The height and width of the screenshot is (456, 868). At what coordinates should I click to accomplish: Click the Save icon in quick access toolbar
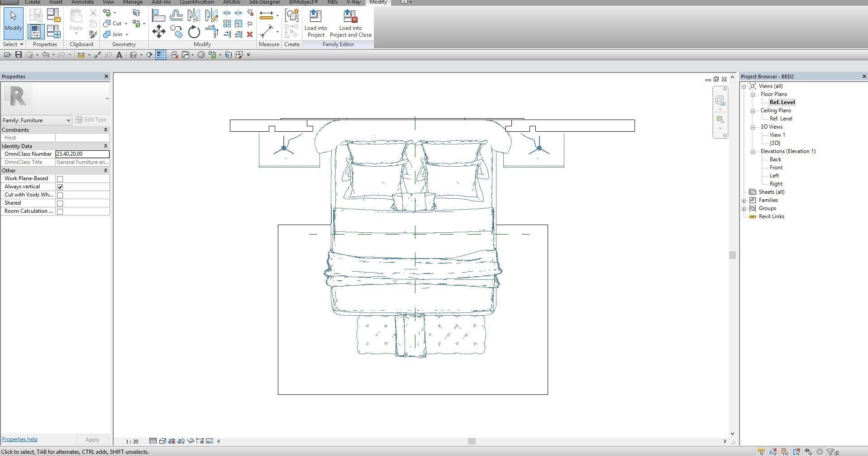pyautogui.click(x=19, y=55)
